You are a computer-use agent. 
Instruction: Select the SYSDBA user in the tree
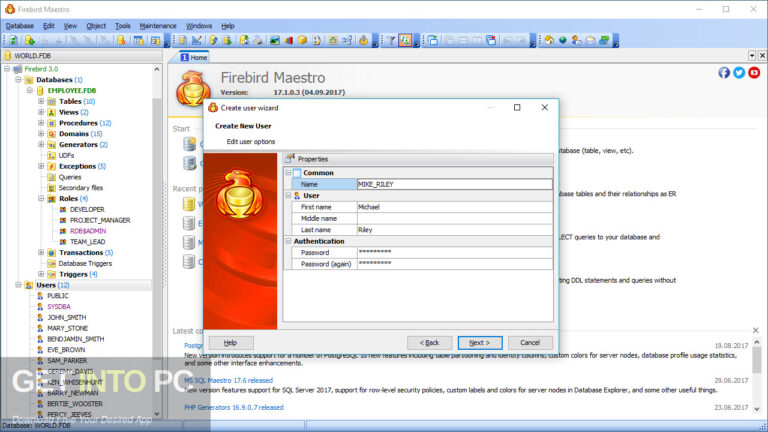(x=59, y=307)
